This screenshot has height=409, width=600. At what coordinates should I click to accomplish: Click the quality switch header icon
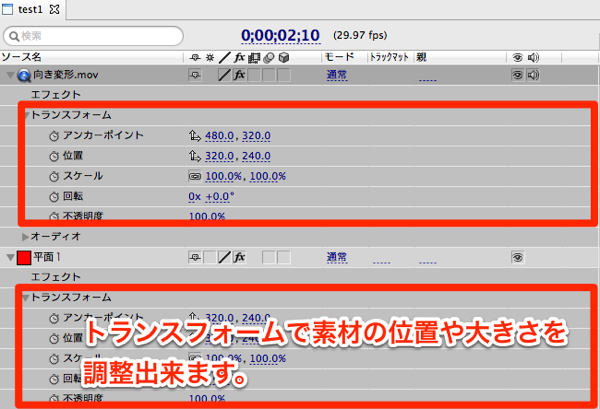pos(225,57)
